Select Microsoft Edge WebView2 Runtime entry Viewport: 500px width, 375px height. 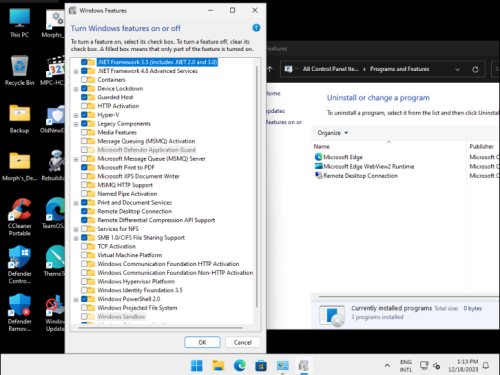pos(368,166)
